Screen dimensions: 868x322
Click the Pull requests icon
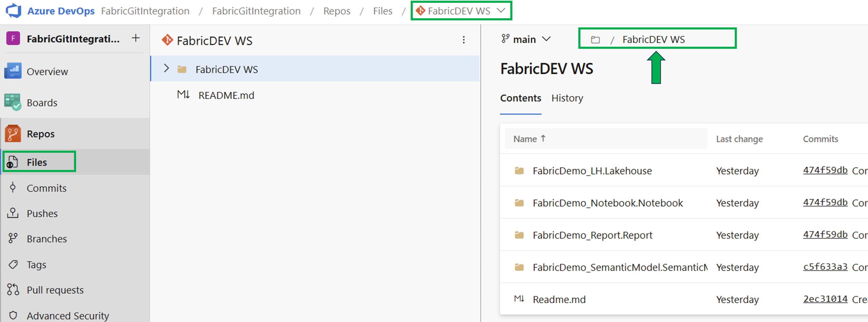click(13, 290)
